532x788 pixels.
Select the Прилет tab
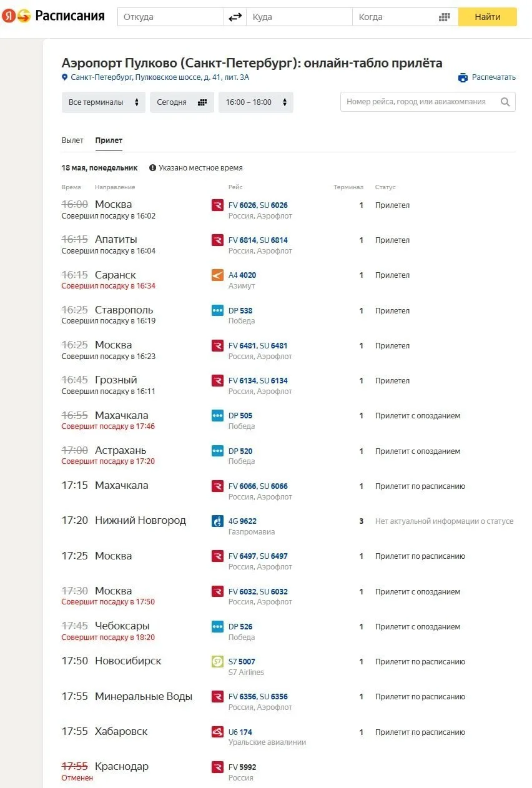tap(109, 140)
